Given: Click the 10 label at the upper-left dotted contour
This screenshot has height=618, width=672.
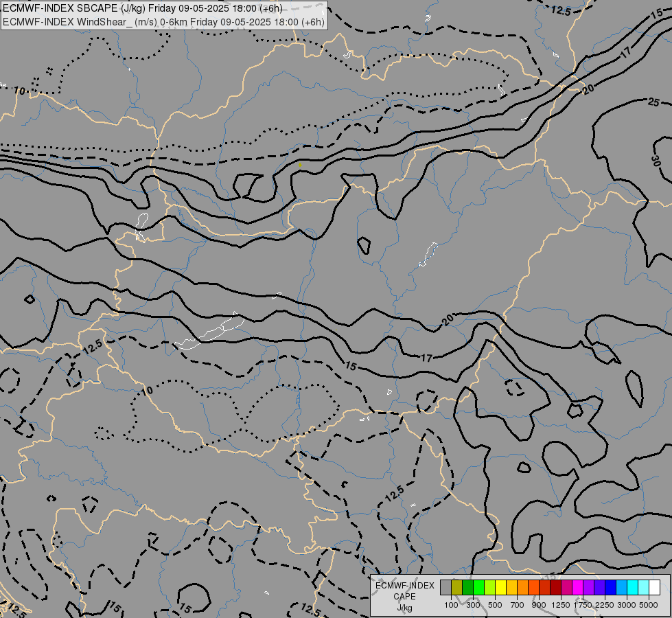Looking at the screenshot, I should point(20,91).
